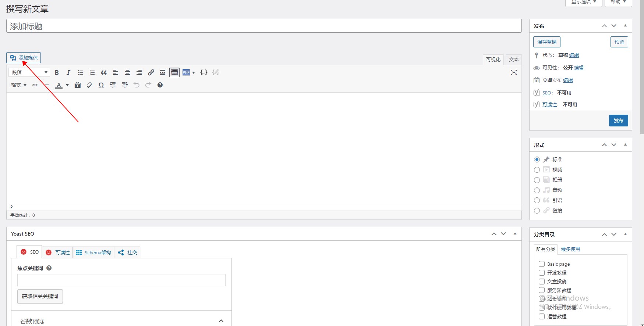Check the Basic page category
The height and width of the screenshot is (326, 644).
[x=542, y=264]
